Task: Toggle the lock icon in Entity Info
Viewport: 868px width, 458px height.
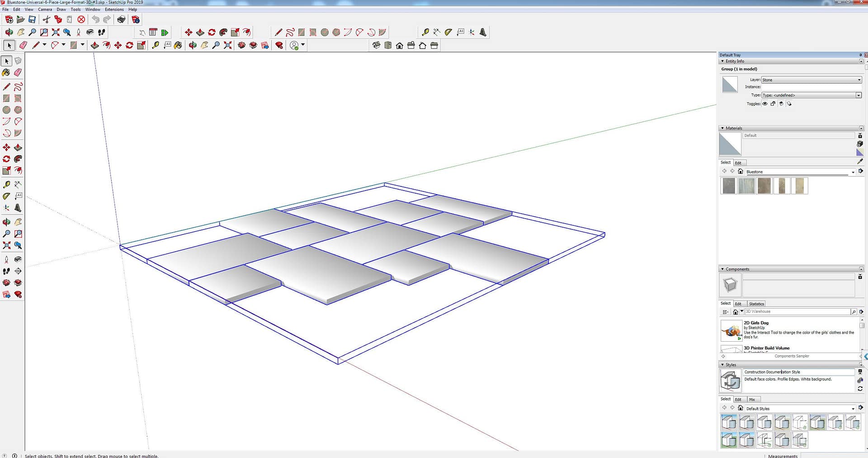Action: tap(773, 104)
